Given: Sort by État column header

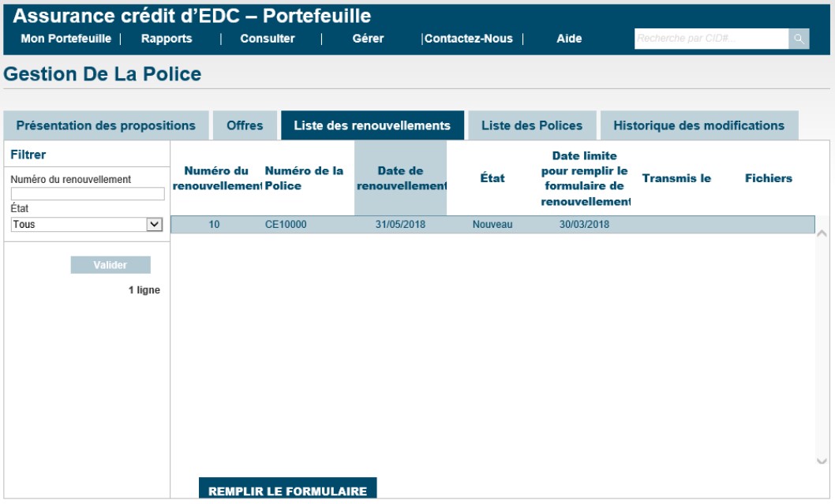Looking at the screenshot, I should point(492,178).
